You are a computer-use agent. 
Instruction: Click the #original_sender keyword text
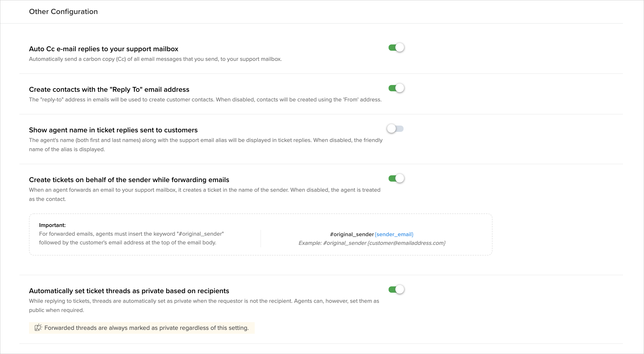tap(352, 234)
